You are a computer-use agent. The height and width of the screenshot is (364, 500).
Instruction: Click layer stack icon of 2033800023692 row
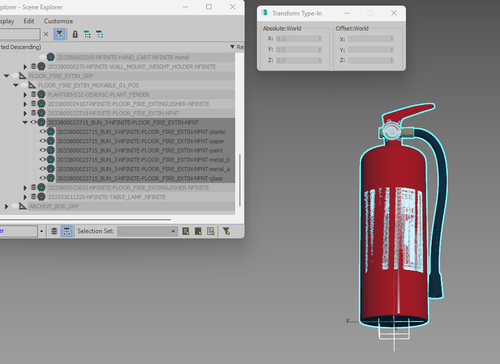[33, 188]
